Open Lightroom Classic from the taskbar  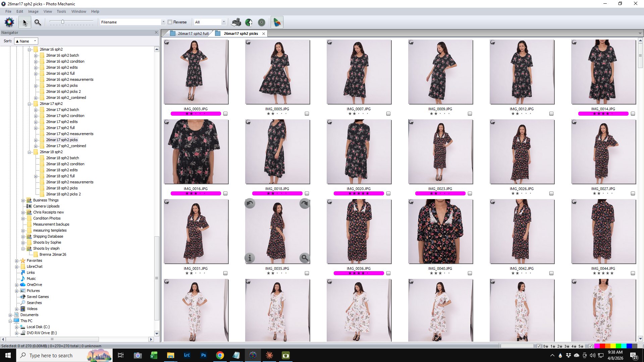[x=187, y=355]
